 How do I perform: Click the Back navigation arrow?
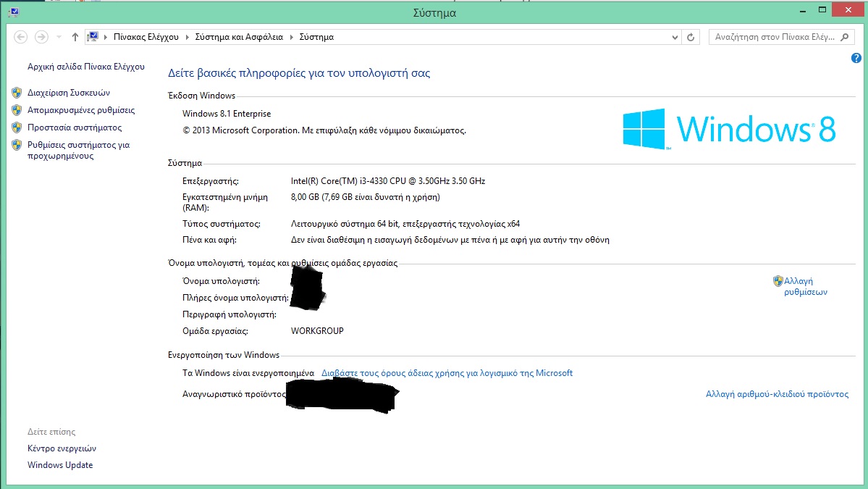coord(20,37)
